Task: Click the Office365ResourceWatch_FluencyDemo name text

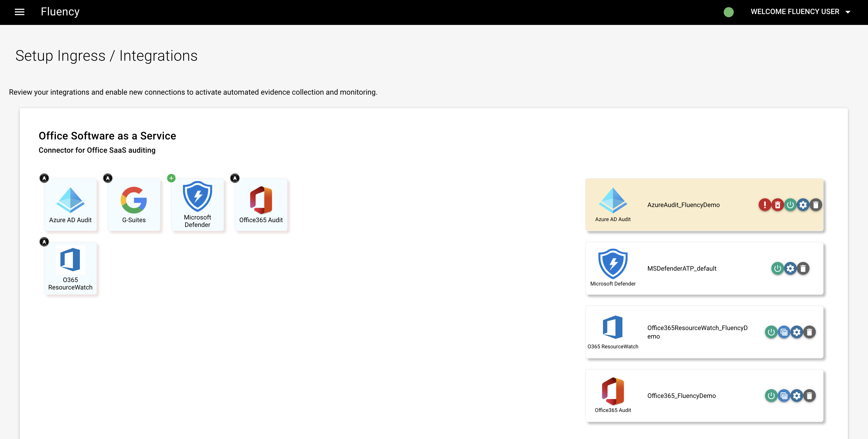Action: click(697, 332)
